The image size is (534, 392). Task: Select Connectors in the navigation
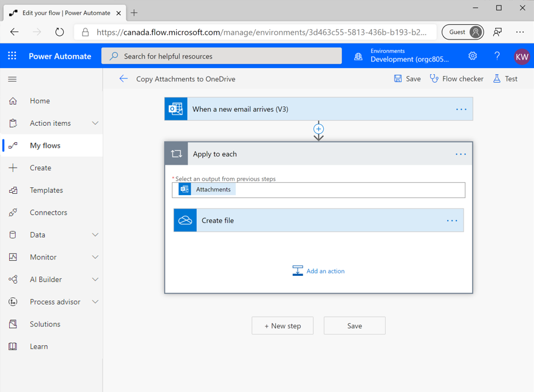49,213
